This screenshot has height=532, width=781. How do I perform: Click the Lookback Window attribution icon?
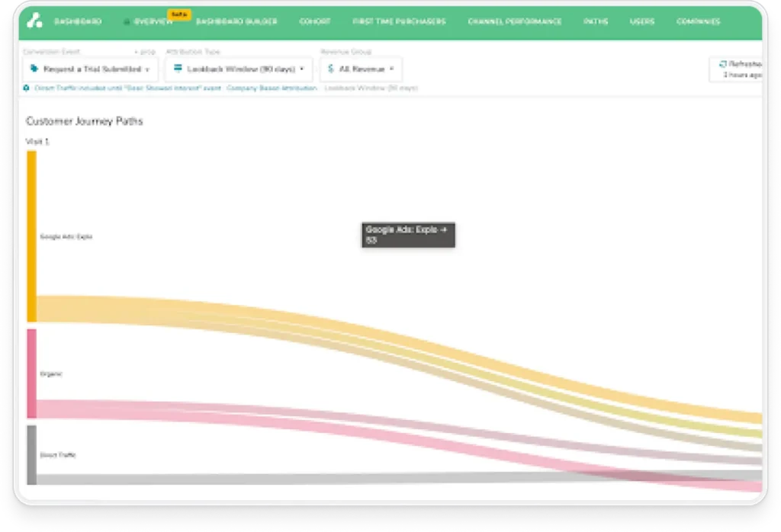pos(178,69)
